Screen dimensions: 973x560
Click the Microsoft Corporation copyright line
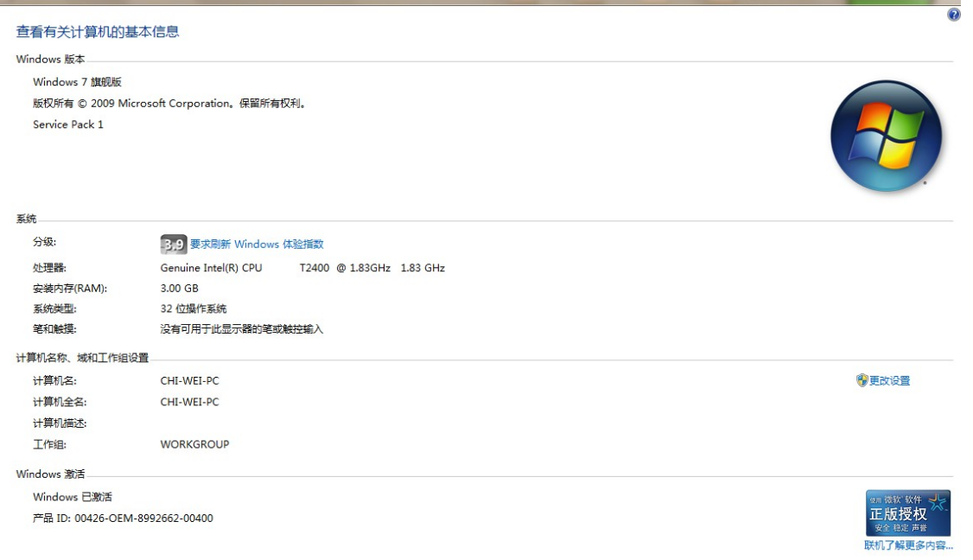pyautogui.click(x=169, y=104)
